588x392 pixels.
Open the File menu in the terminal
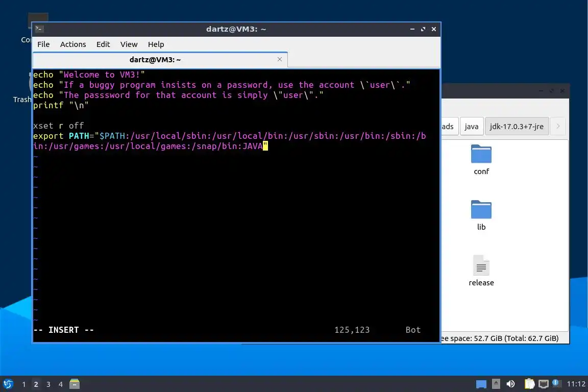[x=43, y=44]
